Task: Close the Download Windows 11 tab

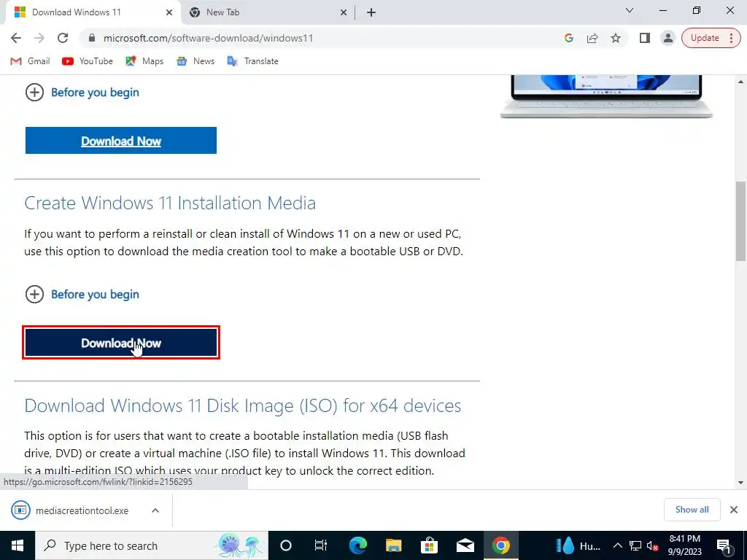Action: click(x=169, y=12)
